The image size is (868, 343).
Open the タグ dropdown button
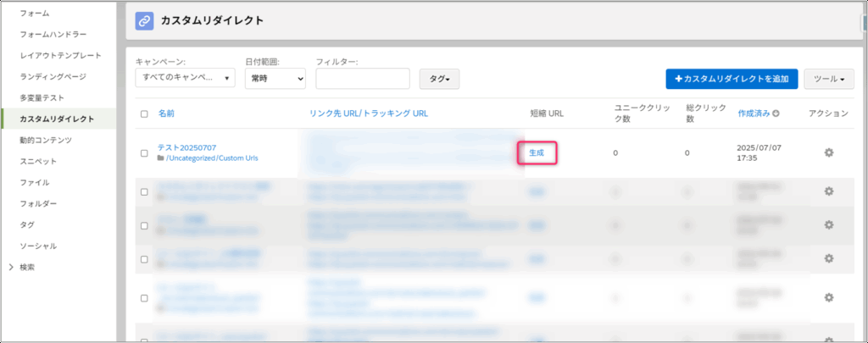pos(439,79)
